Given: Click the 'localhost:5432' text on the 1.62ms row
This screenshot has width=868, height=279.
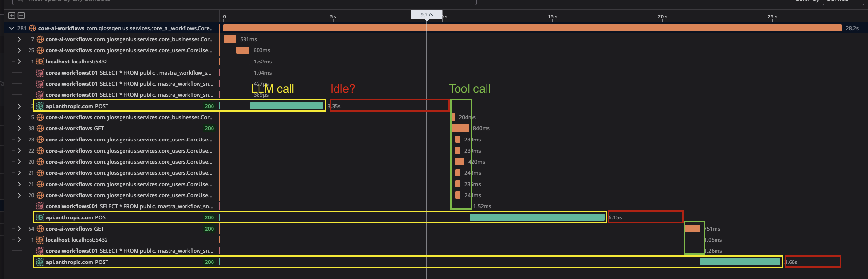Looking at the screenshot, I should pyautogui.click(x=90, y=62).
